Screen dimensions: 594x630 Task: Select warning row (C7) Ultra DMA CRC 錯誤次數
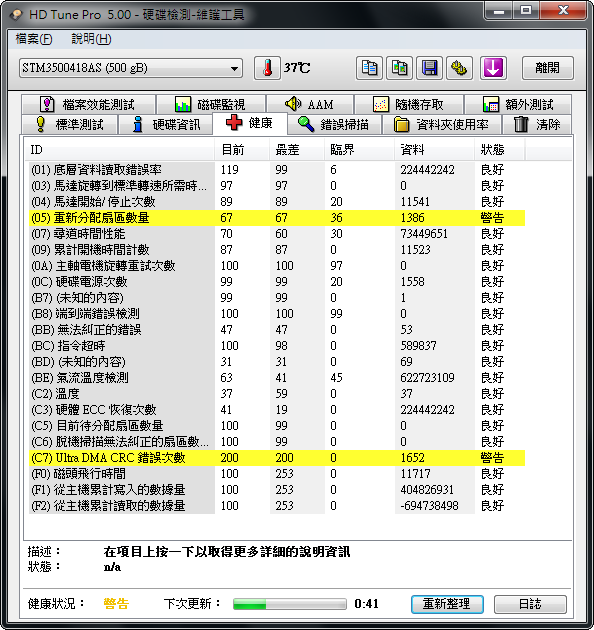pos(277,458)
